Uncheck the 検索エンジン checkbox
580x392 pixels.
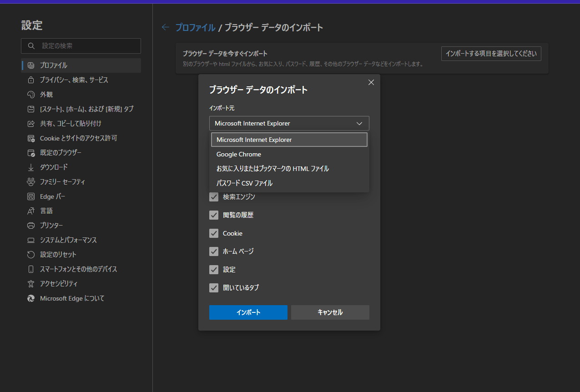pos(214,197)
